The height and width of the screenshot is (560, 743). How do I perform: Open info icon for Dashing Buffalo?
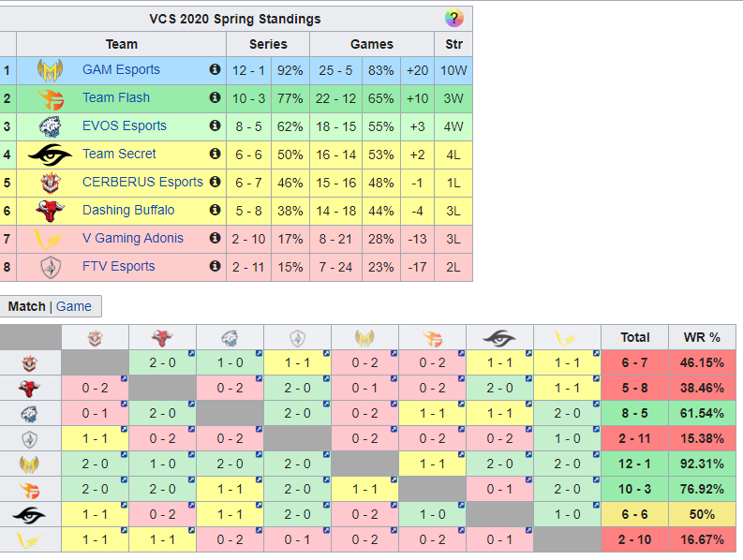[x=215, y=210]
